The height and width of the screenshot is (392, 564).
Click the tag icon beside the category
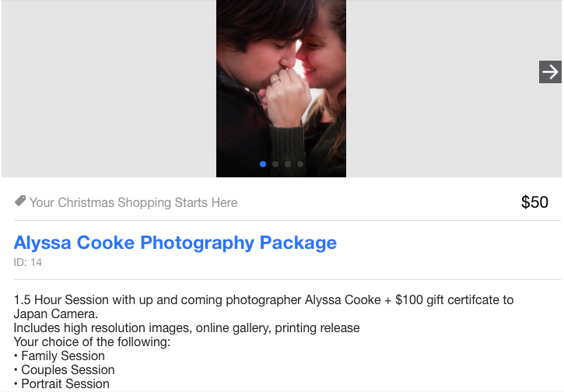tap(20, 202)
